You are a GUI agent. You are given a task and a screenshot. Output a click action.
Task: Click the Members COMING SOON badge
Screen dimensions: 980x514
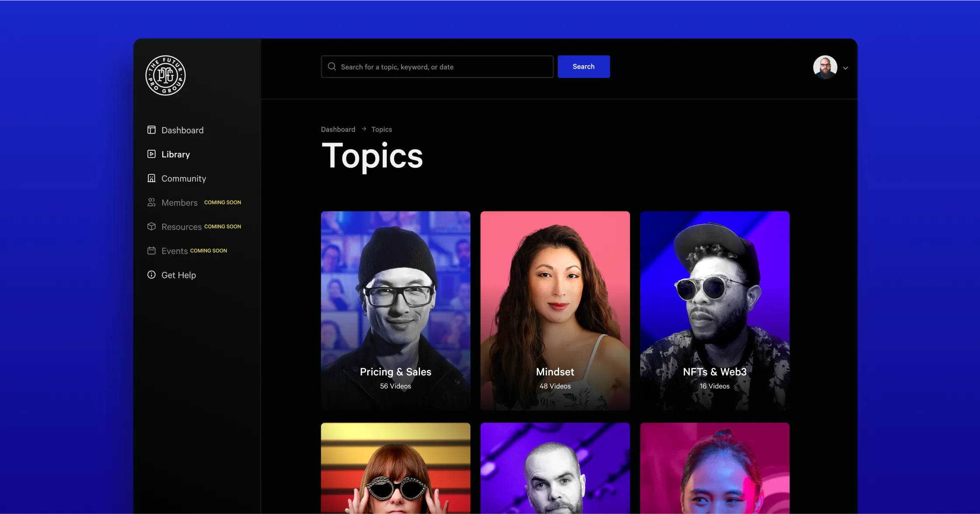[x=222, y=202]
